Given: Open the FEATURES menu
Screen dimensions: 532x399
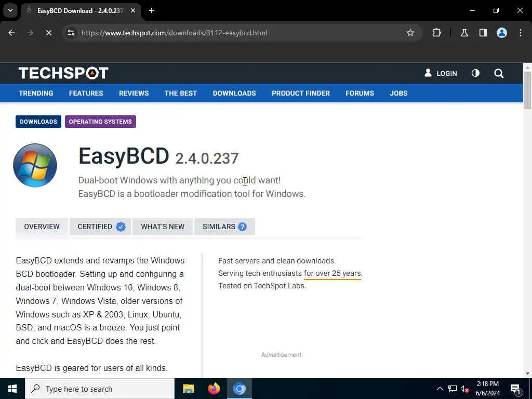Looking at the screenshot, I should (x=86, y=94).
